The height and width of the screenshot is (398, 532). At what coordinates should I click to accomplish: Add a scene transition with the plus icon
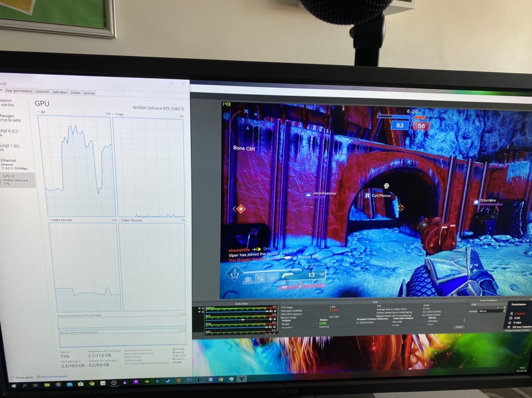tap(498, 307)
